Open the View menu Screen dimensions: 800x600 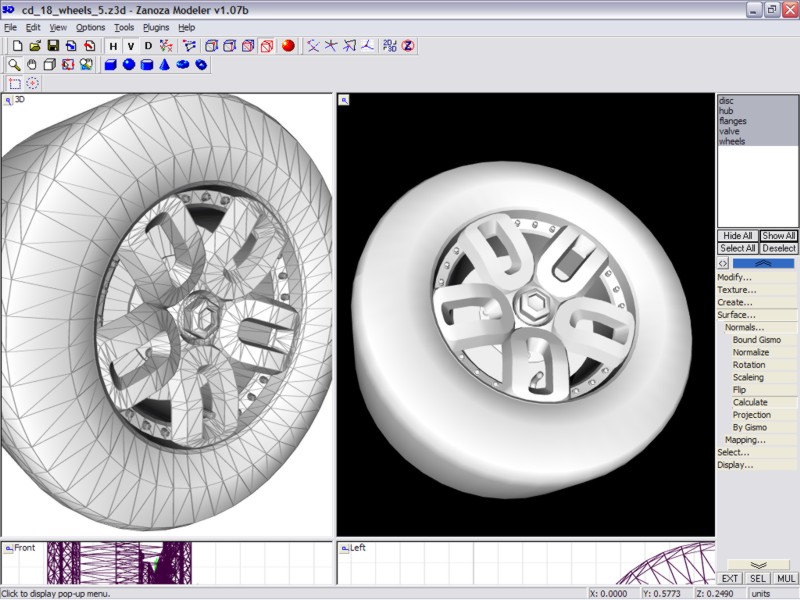point(58,28)
